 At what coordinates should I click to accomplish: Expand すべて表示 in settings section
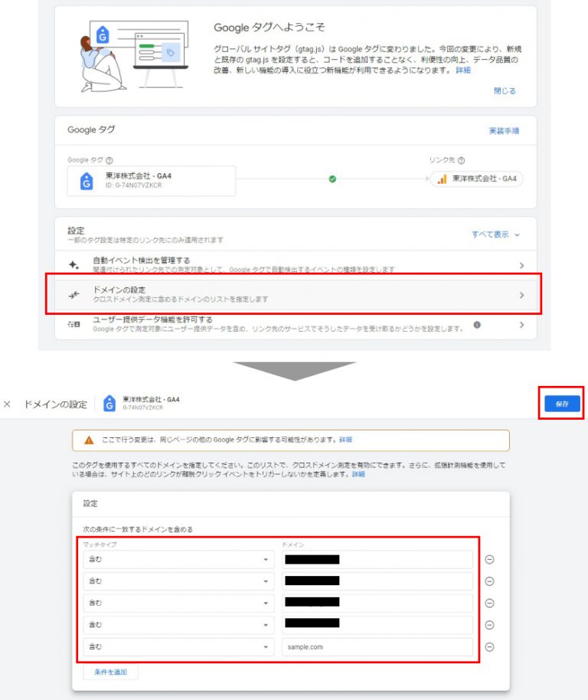pos(495,234)
